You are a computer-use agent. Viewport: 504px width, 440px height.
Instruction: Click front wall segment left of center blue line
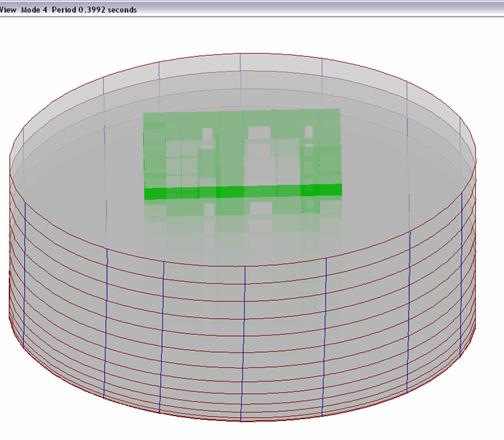(203, 340)
